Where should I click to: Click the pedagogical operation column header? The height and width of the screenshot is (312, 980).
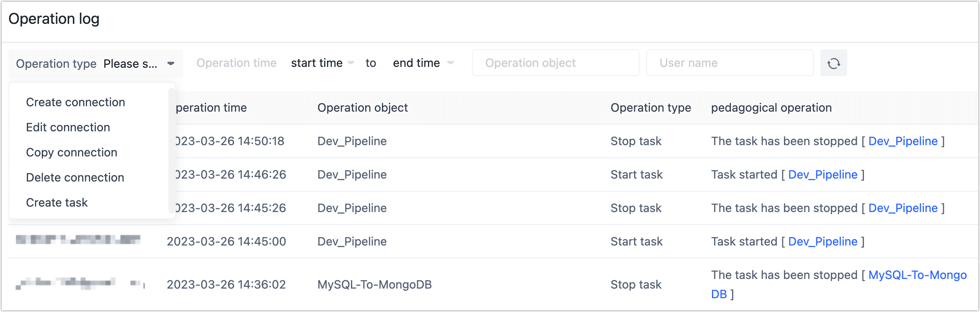click(x=771, y=108)
